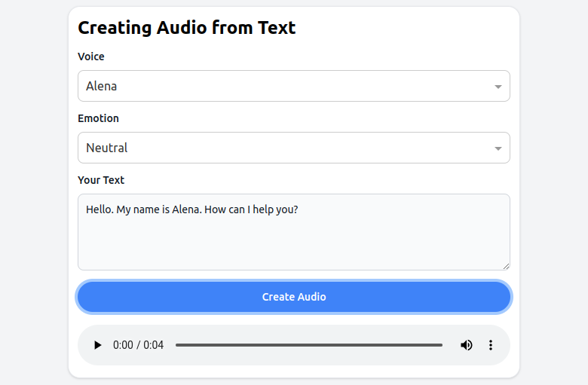Click the audio progress seek bar

pyautogui.click(x=309, y=345)
